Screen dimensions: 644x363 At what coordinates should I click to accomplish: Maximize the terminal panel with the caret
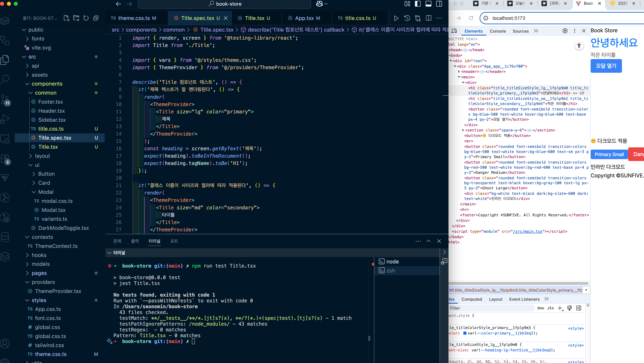point(428,241)
